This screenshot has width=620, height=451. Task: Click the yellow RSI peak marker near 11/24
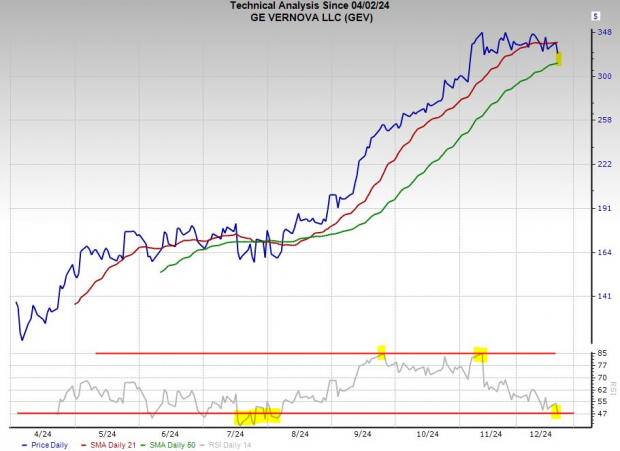pyautogui.click(x=480, y=353)
